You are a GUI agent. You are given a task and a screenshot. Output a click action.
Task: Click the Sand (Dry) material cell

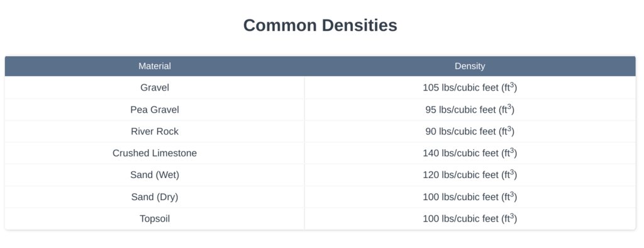[x=155, y=197]
